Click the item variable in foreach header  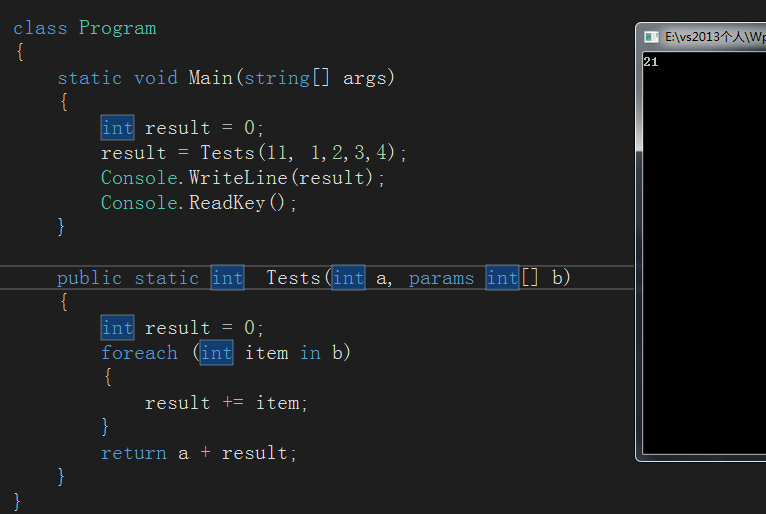[x=266, y=353]
